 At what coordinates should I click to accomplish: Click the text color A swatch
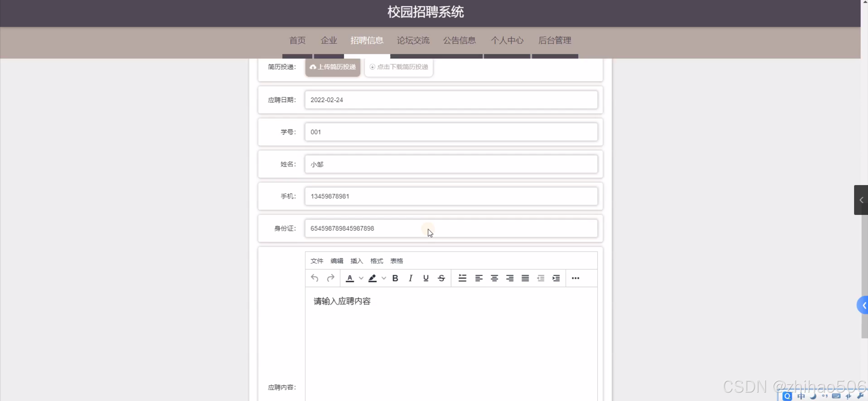[x=350, y=278]
